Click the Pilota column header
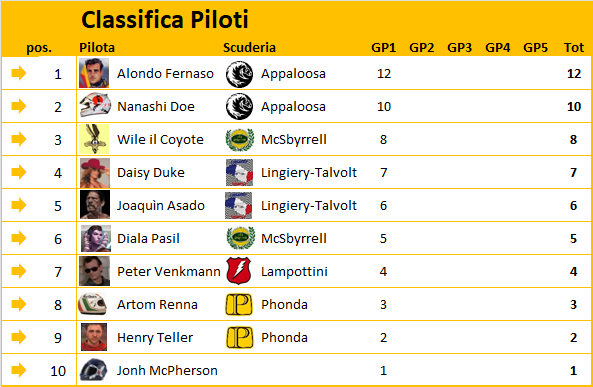Viewport: 593px width, 387px height. pyautogui.click(x=97, y=48)
